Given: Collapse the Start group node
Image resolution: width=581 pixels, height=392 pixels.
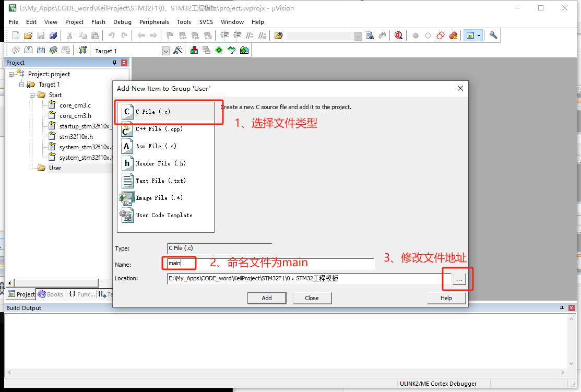Looking at the screenshot, I should pos(32,95).
